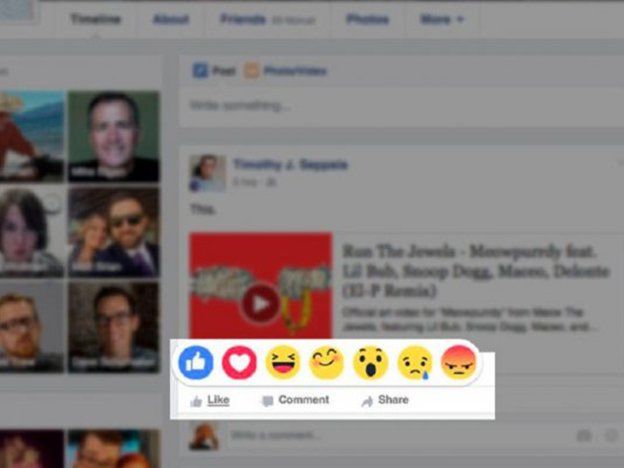Select the red heart Love reaction
The height and width of the screenshot is (468, 624).
239,362
